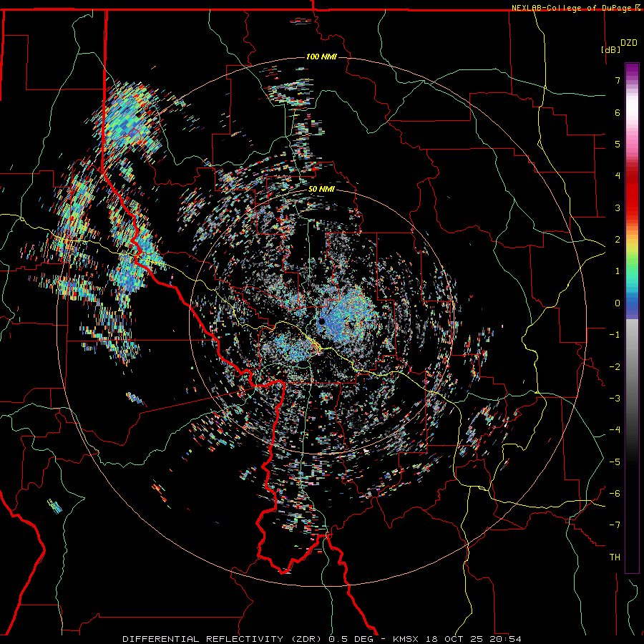The width and height of the screenshot is (644, 644).
Task: Click the 1 value on color scale
Action: 618,271
